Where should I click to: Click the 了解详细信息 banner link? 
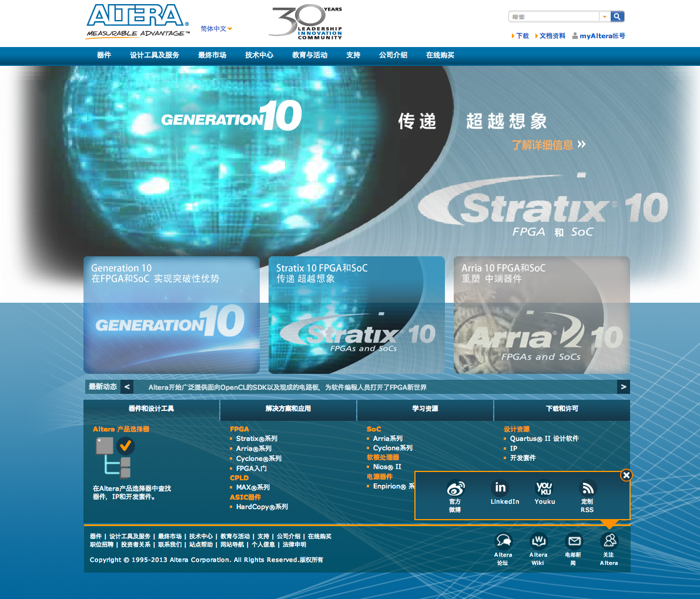click(542, 145)
